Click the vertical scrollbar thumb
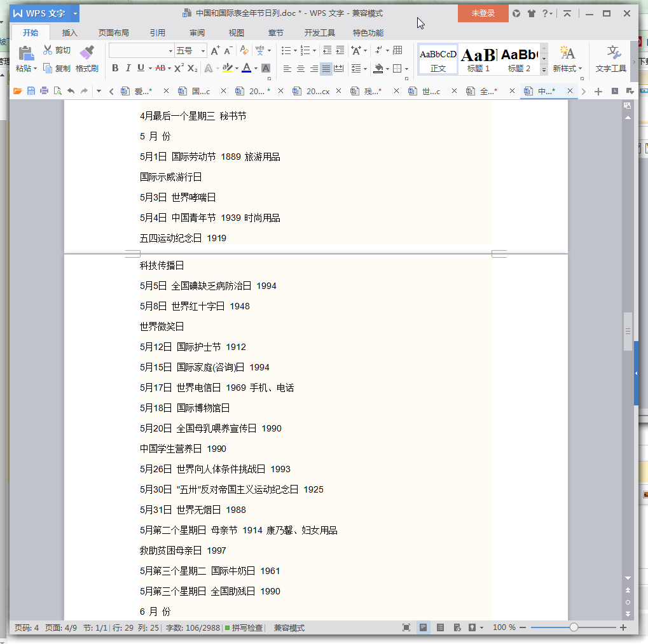648x644 pixels. [x=628, y=332]
